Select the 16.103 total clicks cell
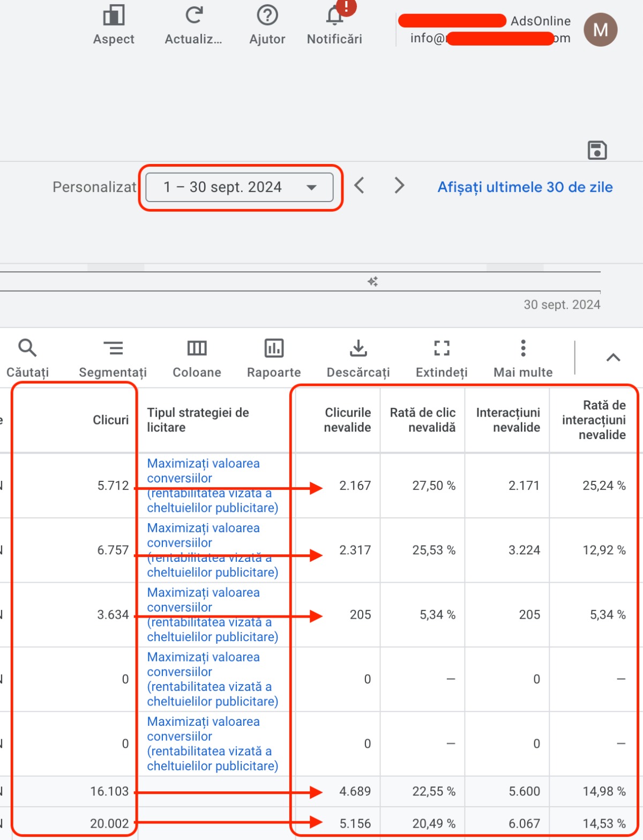 pos(109,791)
